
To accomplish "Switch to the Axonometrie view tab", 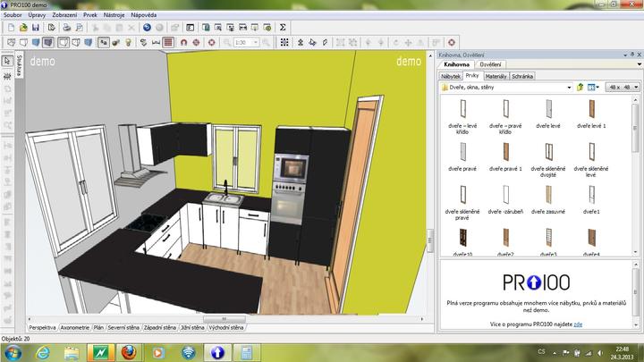I will [75, 328].
